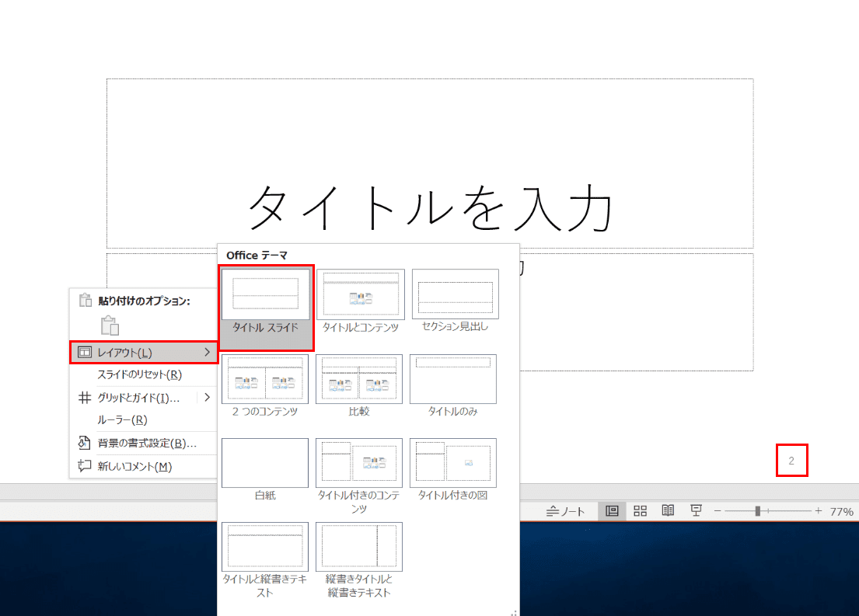This screenshot has height=616, width=859.
Task: Start Slide Show icon in status bar
Action: click(x=696, y=511)
